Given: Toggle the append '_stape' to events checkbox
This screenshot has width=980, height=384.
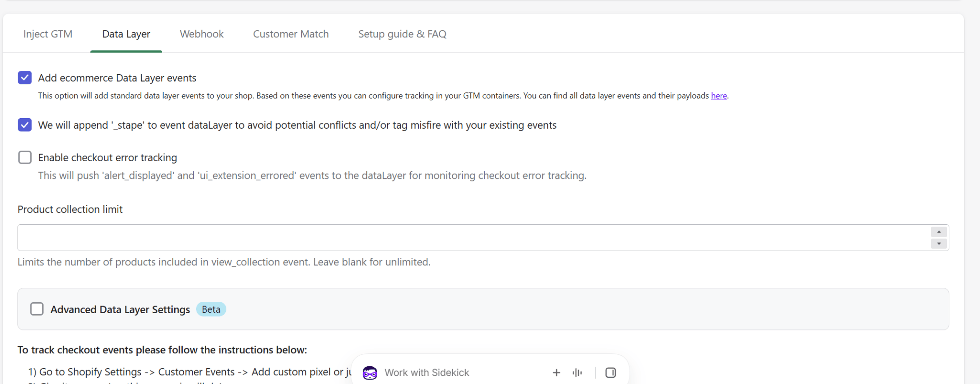Looking at the screenshot, I should tap(25, 125).
